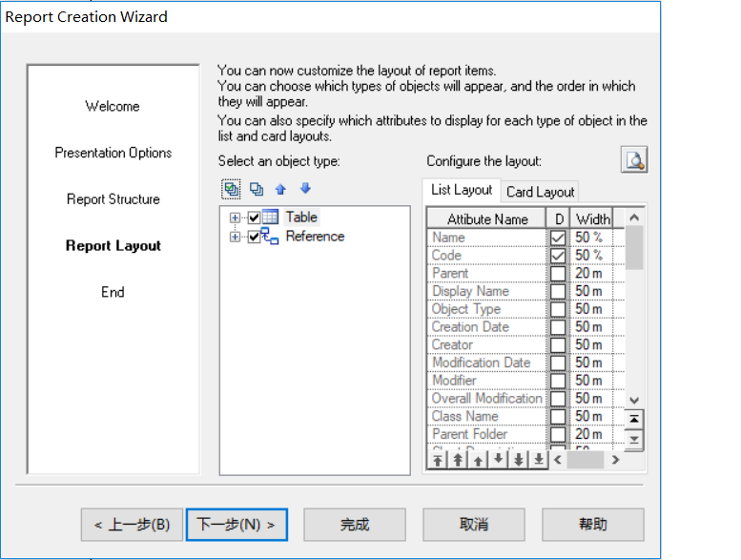Viewport: 741px width, 560px height.
Task: Select the Table item in object tree
Action: tap(301, 217)
